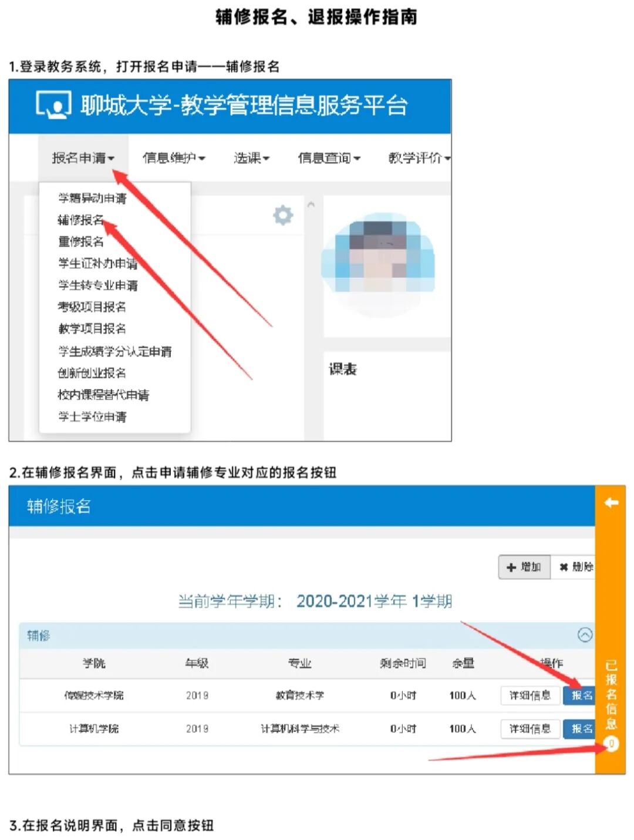Click the plus icon on the 增加 button

tap(510, 567)
